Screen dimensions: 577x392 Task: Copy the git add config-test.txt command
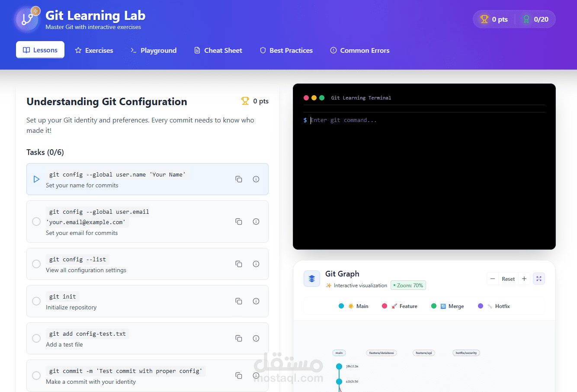coord(239,338)
